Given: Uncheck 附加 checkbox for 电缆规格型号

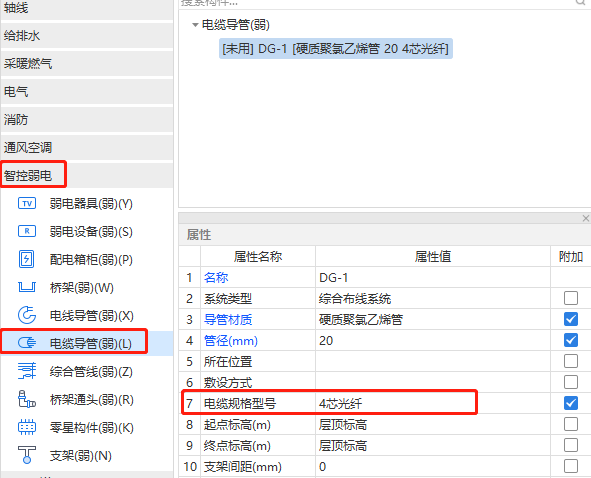Looking at the screenshot, I should tap(571, 403).
